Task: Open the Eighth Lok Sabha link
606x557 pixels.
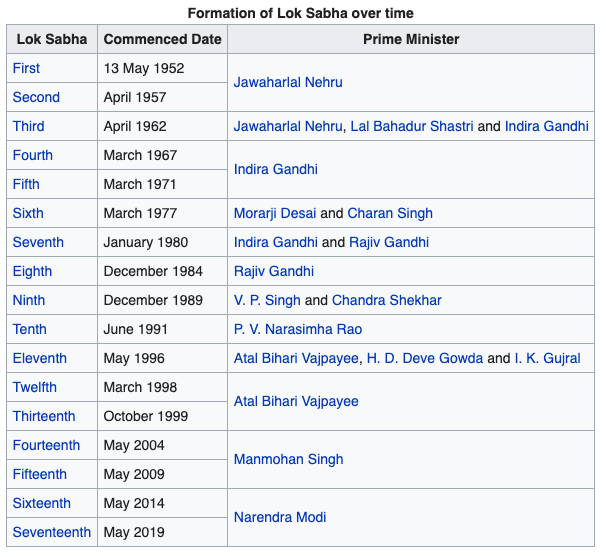Action: 32,271
